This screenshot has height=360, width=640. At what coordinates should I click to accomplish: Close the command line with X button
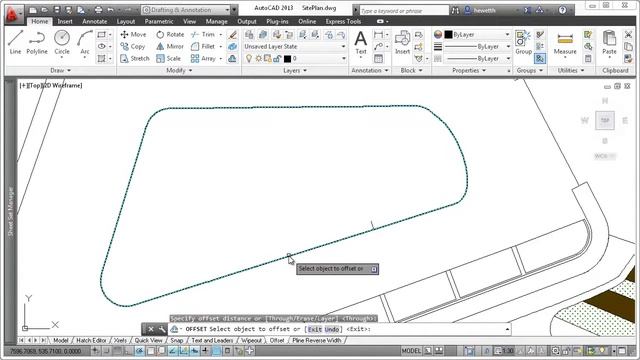point(151,329)
